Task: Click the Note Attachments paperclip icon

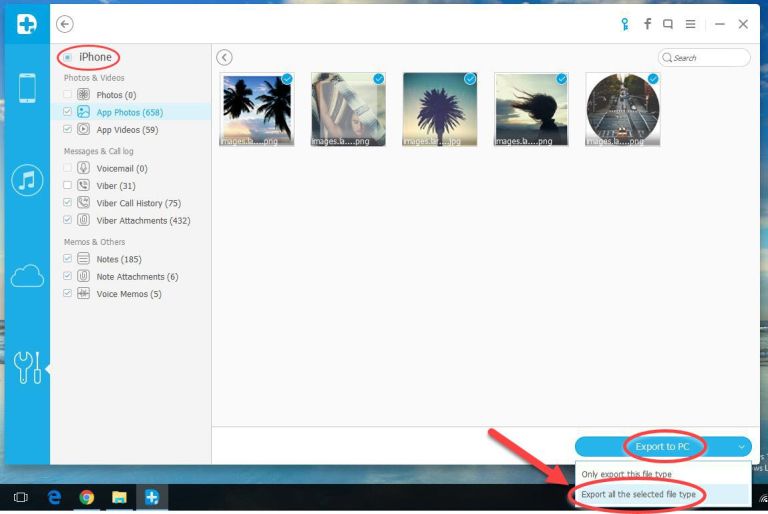Action: coord(83,276)
